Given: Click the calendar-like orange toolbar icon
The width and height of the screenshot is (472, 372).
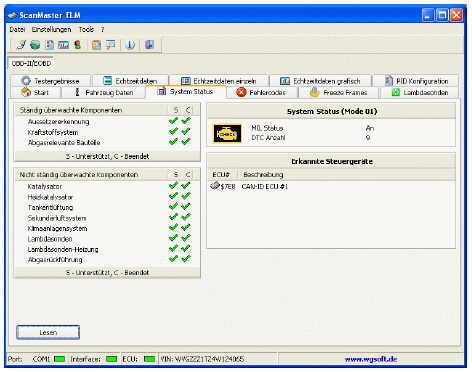Looking at the screenshot, I should pos(96,45).
